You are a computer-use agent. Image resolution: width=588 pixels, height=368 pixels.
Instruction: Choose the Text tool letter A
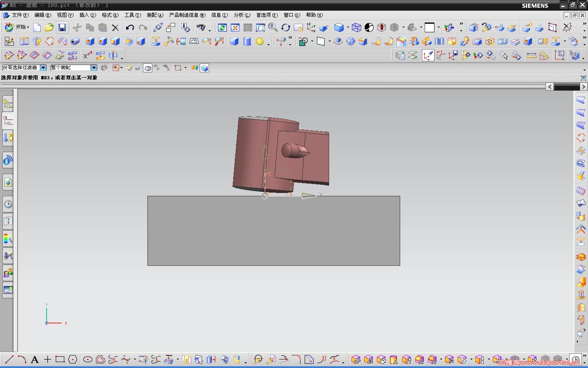pos(35,360)
